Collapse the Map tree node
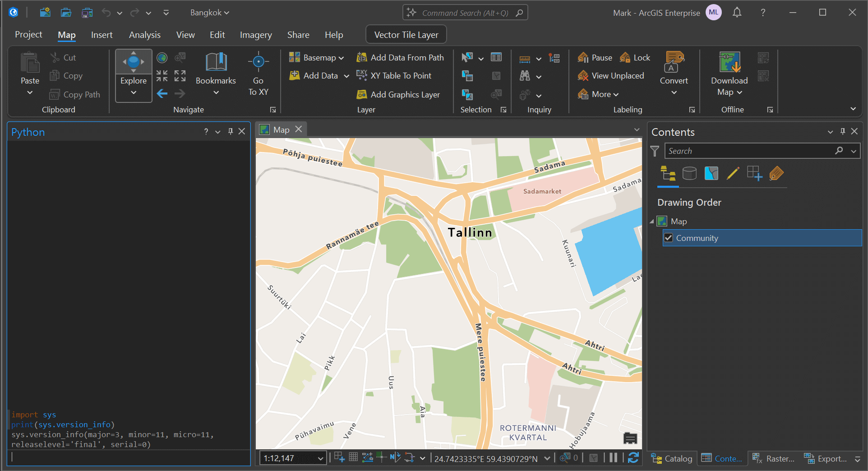The image size is (868, 471). coord(651,222)
